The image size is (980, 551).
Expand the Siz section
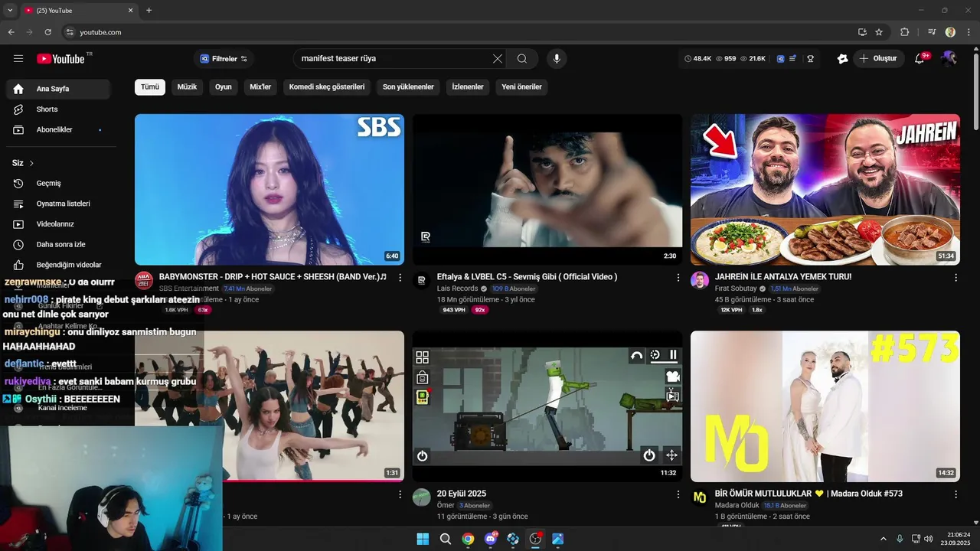click(x=23, y=163)
